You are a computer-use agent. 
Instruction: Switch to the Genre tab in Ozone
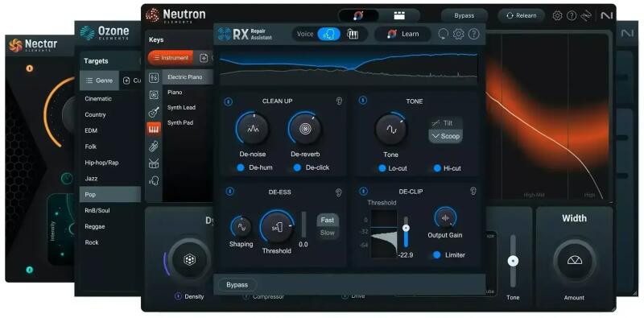pyautogui.click(x=99, y=81)
